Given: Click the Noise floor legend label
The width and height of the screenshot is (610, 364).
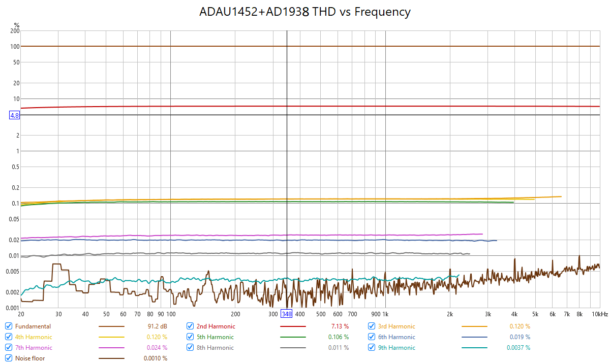Looking at the screenshot, I should pos(30,358).
